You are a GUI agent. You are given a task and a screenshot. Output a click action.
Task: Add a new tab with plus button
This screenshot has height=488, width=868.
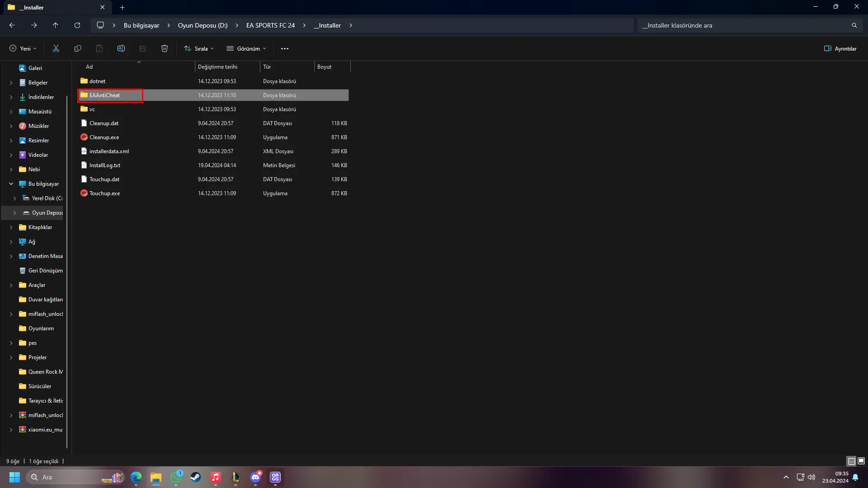click(x=122, y=7)
